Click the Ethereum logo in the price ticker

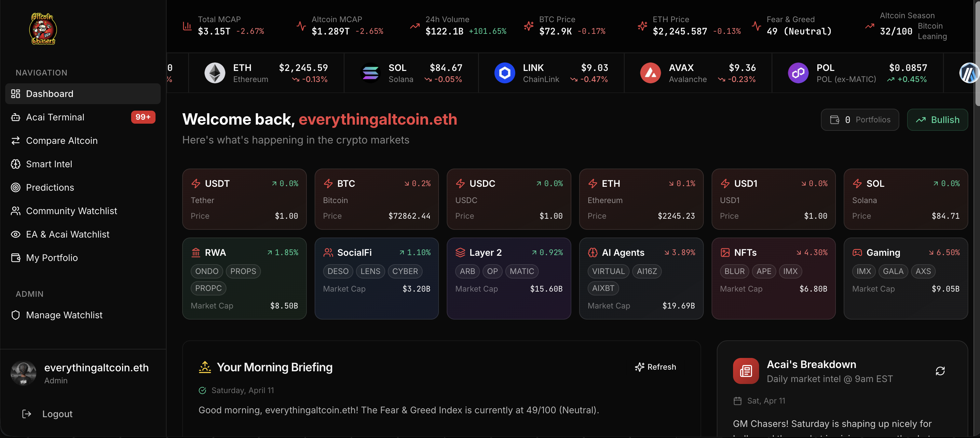[215, 73]
